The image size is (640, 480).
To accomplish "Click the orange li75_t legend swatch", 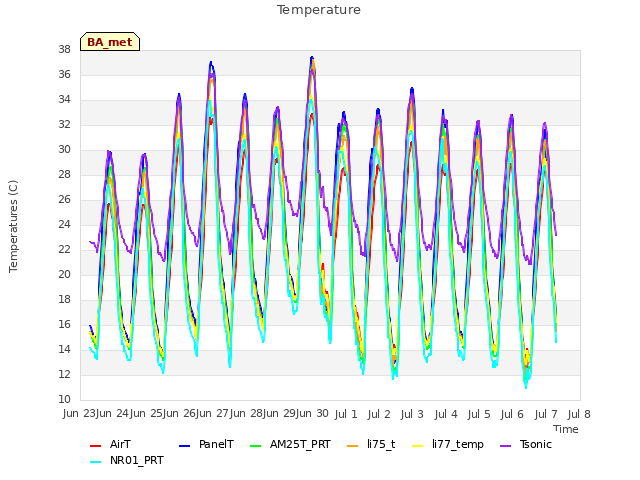I will coord(352,446).
